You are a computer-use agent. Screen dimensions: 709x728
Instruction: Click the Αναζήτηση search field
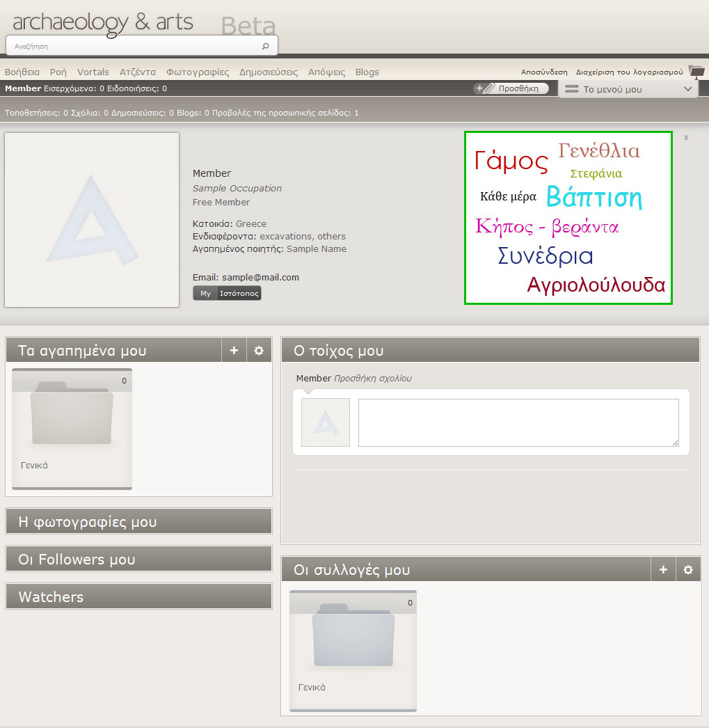pos(132,47)
